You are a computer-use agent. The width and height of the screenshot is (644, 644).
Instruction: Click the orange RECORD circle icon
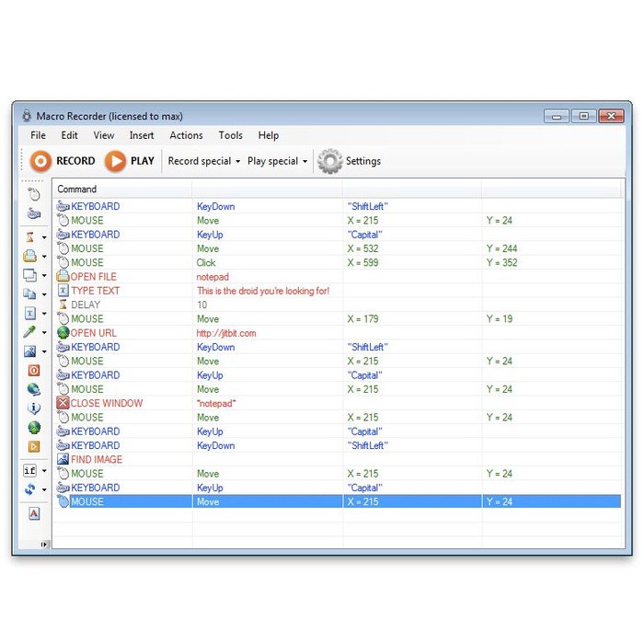[x=40, y=161]
